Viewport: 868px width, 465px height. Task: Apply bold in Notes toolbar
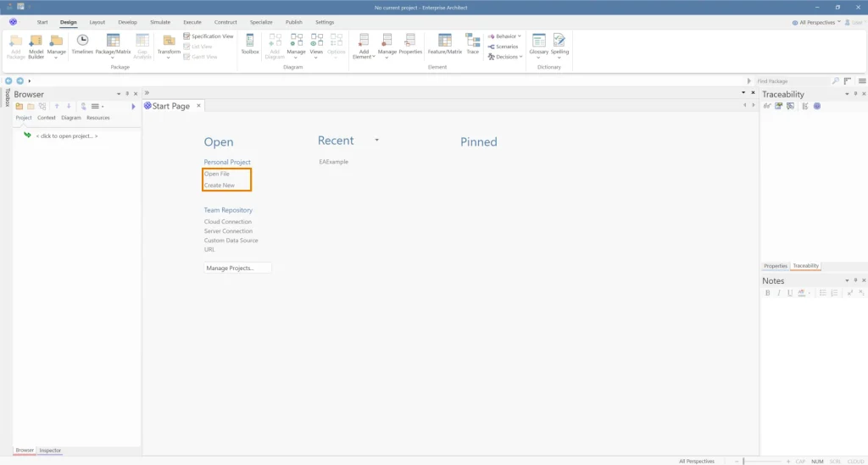click(x=767, y=293)
